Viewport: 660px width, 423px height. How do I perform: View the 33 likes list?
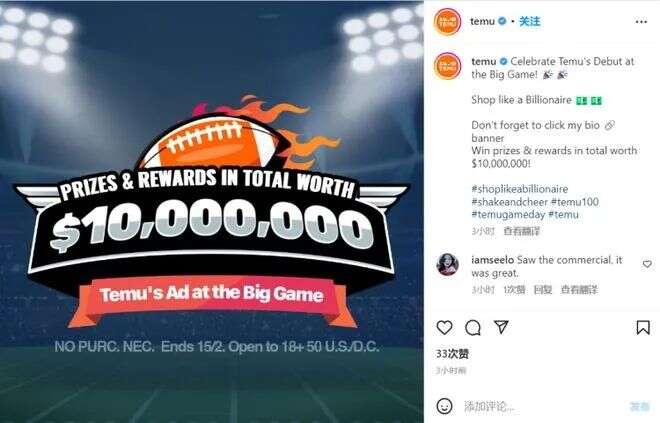[x=453, y=354]
